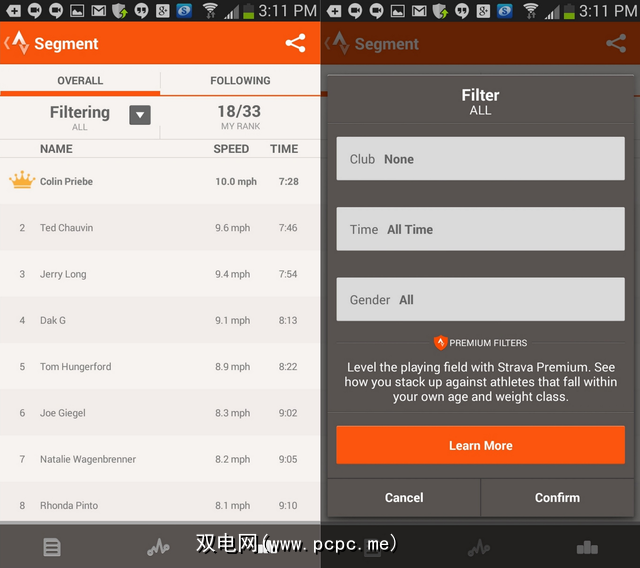The height and width of the screenshot is (568, 640).
Task: Tap the 9:10 time value
Action: click(288, 506)
